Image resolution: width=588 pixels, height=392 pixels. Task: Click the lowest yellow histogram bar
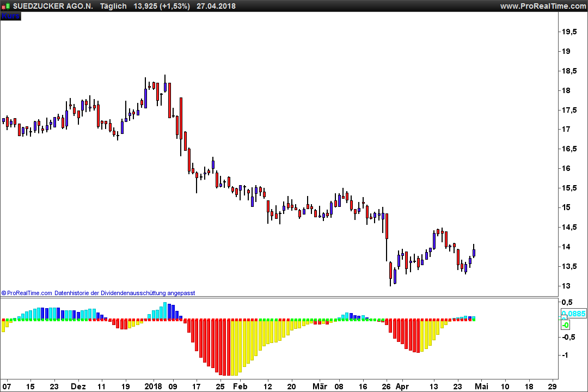click(236, 347)
